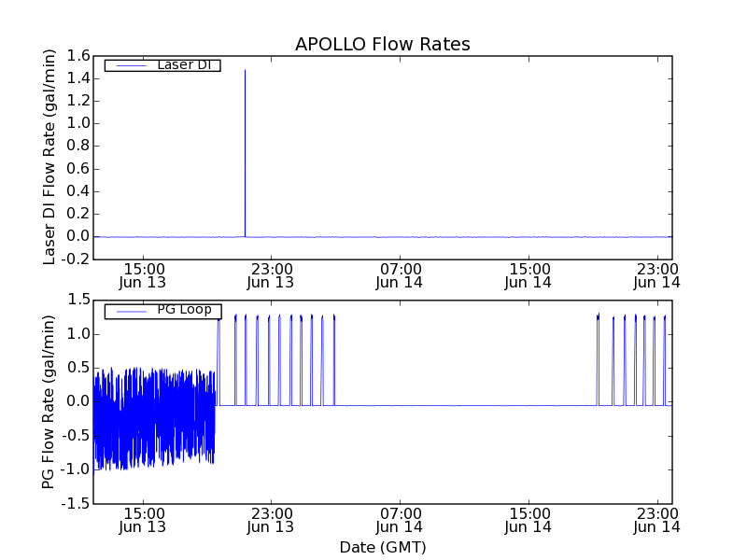
Task: Click the "PG Flow Rate (gal/min)" axis label
Action: [49, 402]
